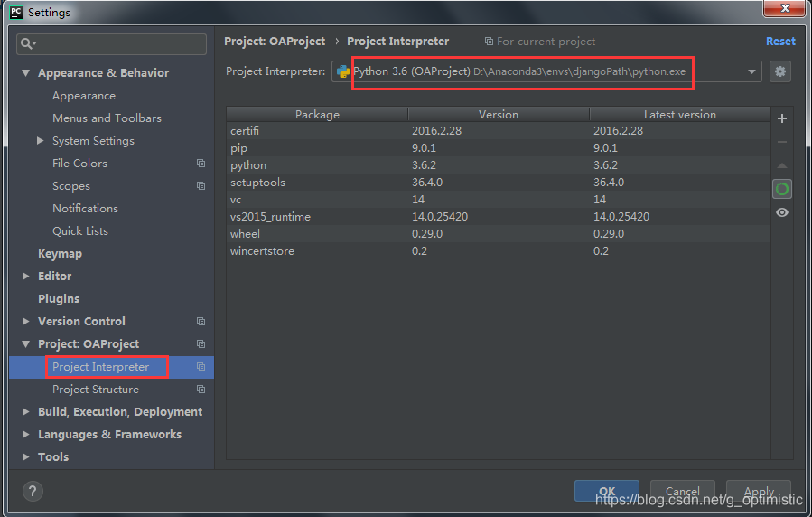Screen dimensions: 812x517
Task: Expand the Editor section
Action: [25, 276]
